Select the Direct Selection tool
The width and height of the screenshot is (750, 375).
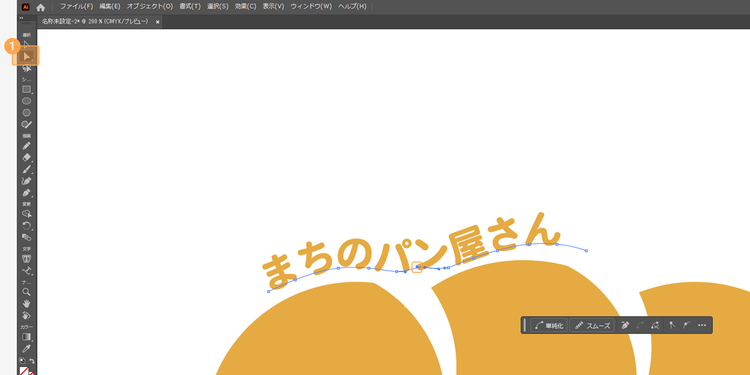point(27,56)
